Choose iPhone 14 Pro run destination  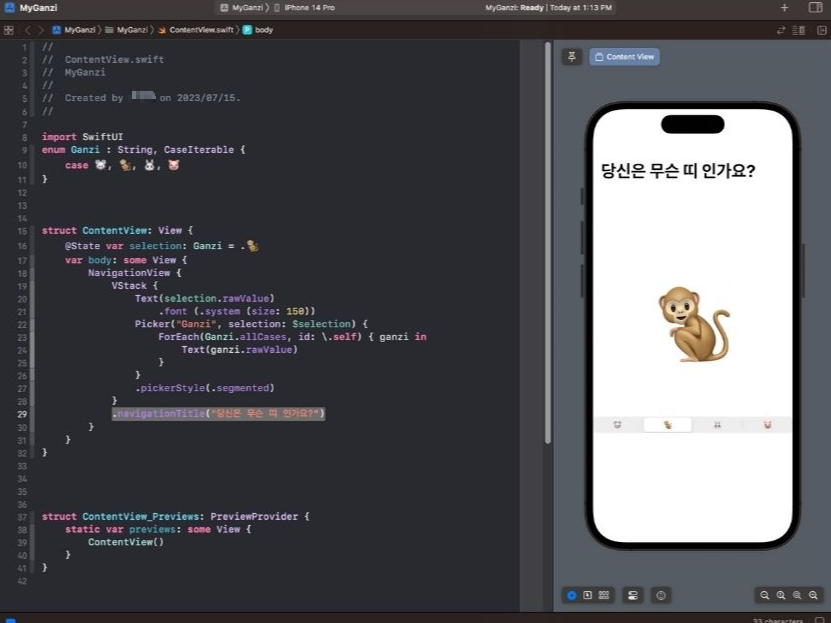pyautogui.click(x=304, y=7)
